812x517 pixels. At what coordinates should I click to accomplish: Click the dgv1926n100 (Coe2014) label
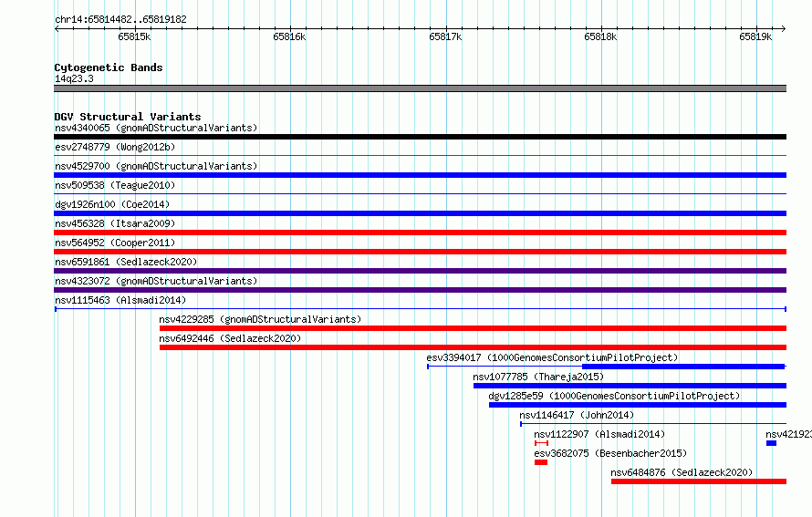tap(112, 204)
